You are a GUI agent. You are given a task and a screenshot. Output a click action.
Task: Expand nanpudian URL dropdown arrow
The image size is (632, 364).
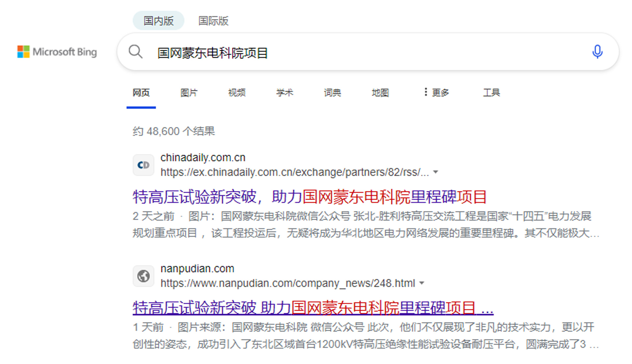pyautogui.click(x=422, y=283)
